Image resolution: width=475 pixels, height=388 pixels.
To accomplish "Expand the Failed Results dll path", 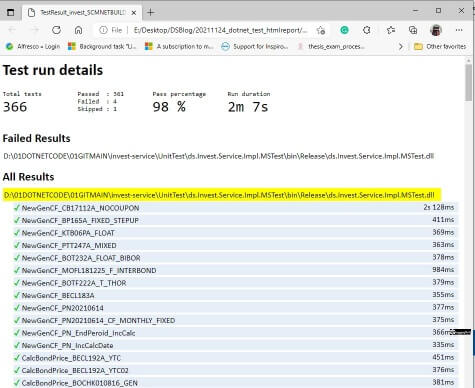I will click(219, 156).
